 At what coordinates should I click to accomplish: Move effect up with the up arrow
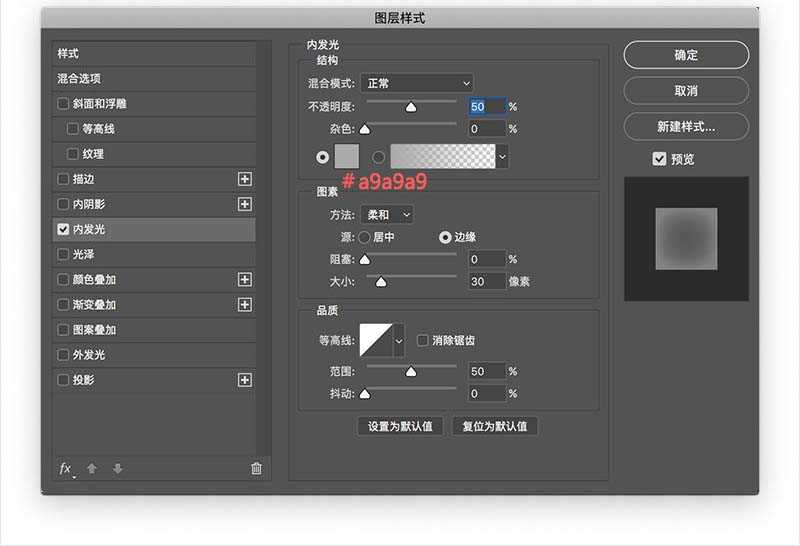tap(92, 468)
